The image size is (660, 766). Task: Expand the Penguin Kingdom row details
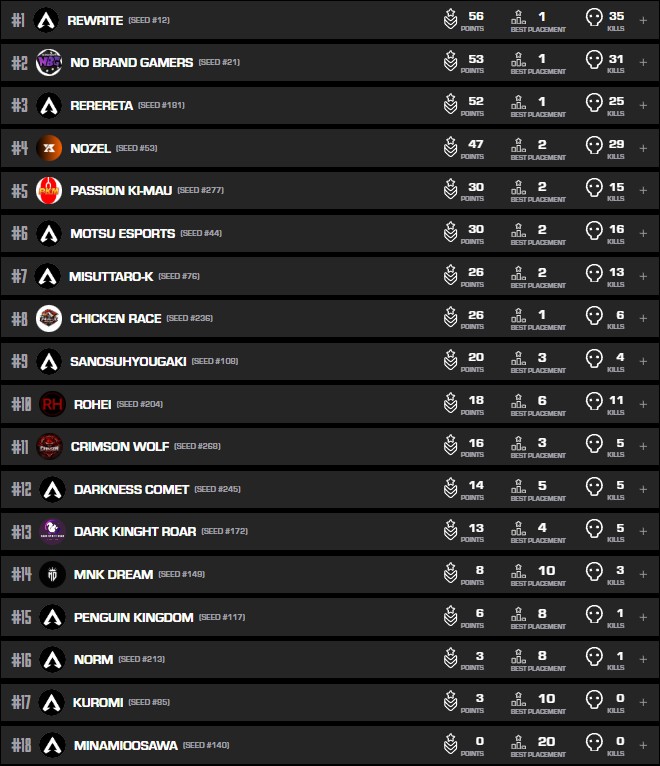[643, 617]
